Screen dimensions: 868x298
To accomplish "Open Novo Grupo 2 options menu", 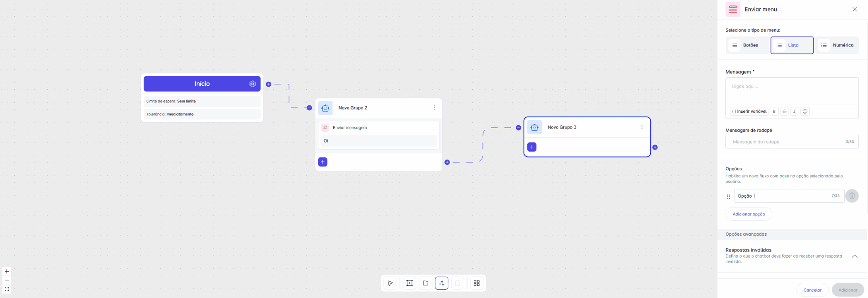I will pos(434,108).
